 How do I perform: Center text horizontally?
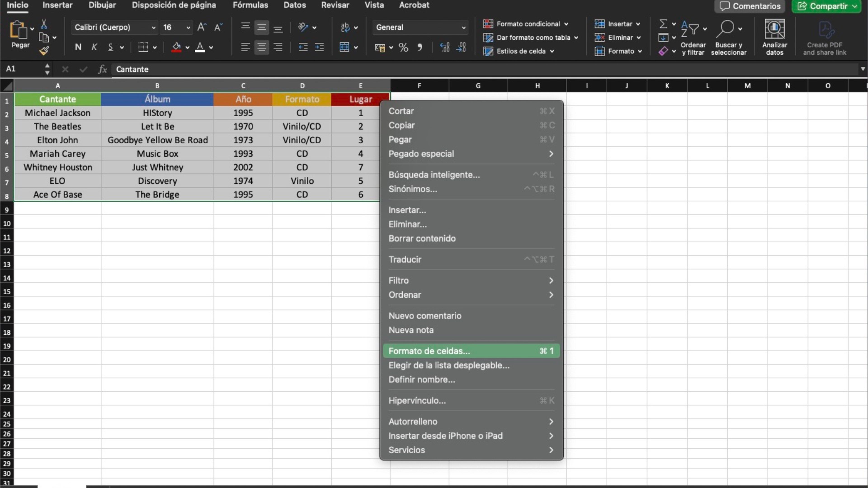(262, 47)
